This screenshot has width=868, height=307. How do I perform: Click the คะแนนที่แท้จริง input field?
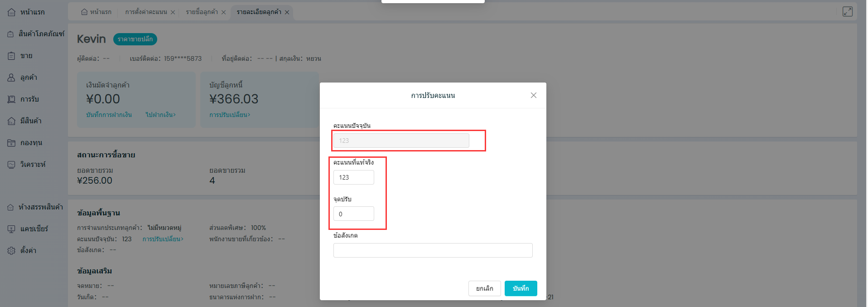tap(353, 177)
